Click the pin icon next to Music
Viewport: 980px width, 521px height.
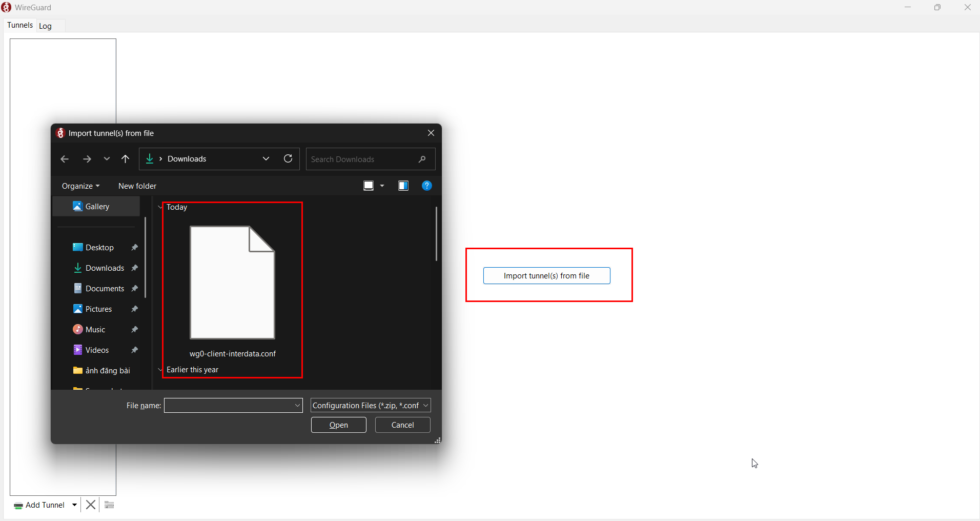tap(134, 330)
